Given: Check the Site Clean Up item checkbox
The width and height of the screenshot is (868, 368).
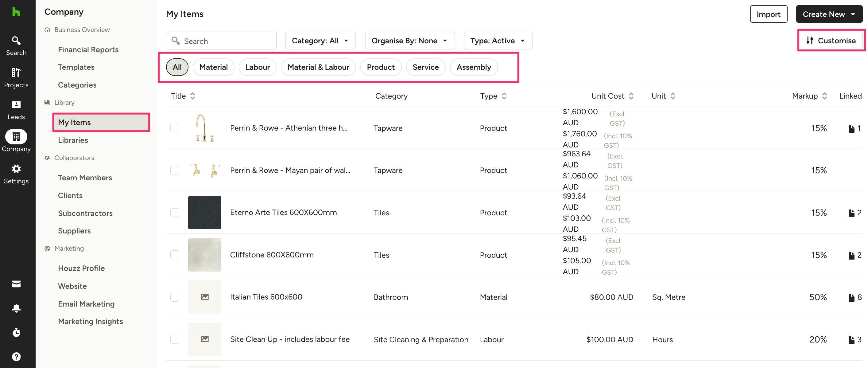Looking at the screenshot, I should (x=175, y=339).
